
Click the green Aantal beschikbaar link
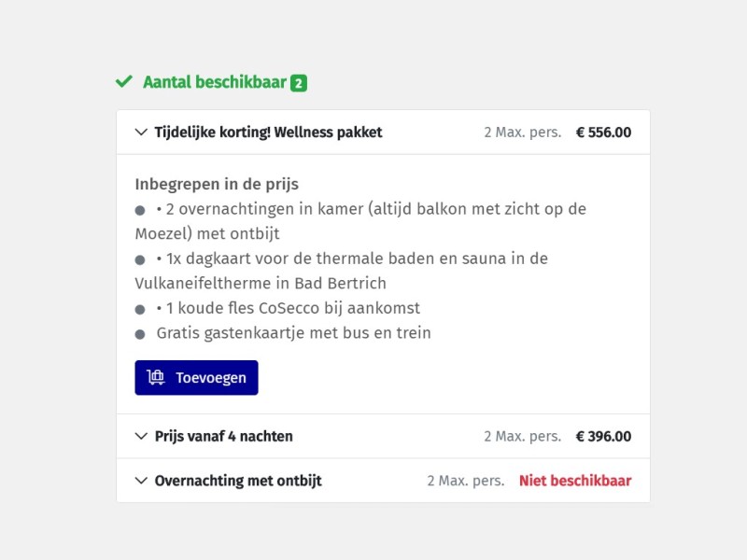[x=213, y=82]
